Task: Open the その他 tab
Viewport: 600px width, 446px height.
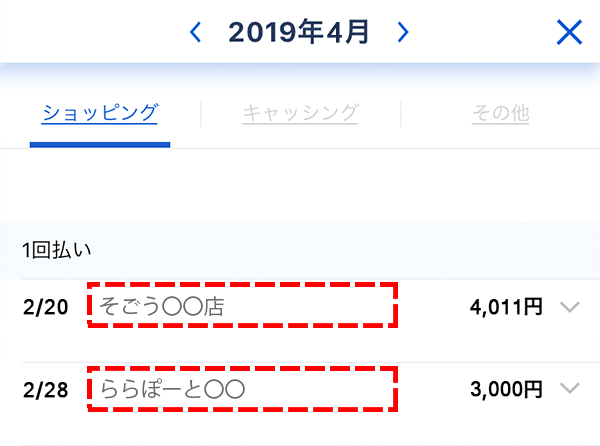Action: point(500,113)
